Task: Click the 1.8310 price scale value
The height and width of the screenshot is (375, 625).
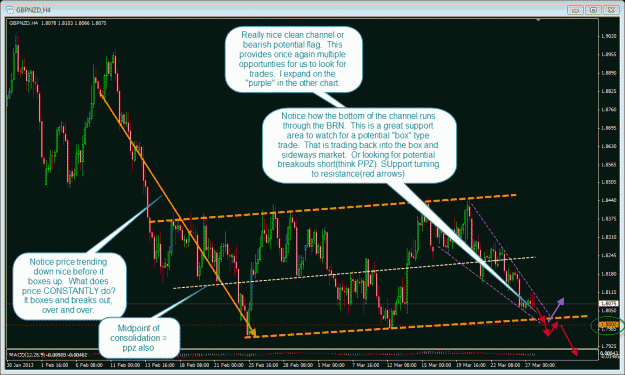Action: 608,237
